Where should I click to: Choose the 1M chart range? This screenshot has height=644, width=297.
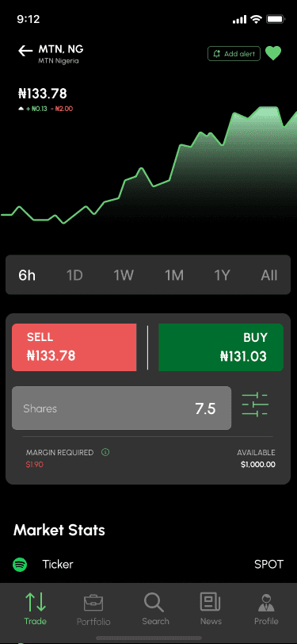174,275
